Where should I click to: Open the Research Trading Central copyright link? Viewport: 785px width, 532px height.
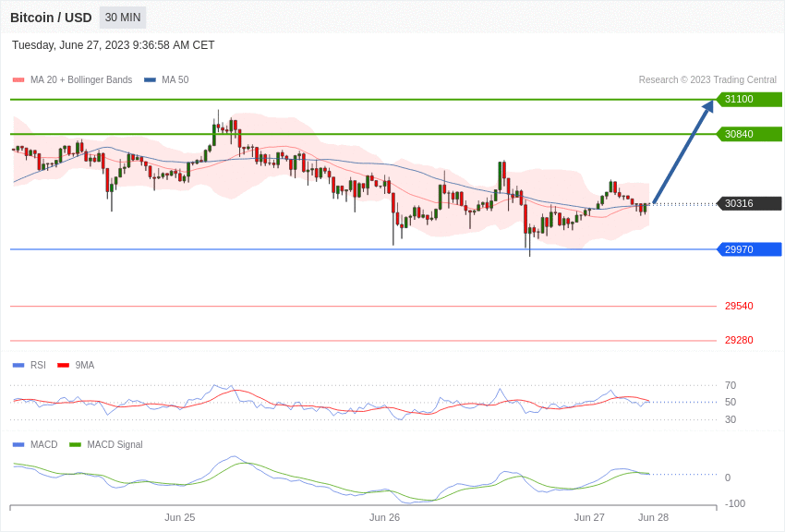click(x=707, y=80)
